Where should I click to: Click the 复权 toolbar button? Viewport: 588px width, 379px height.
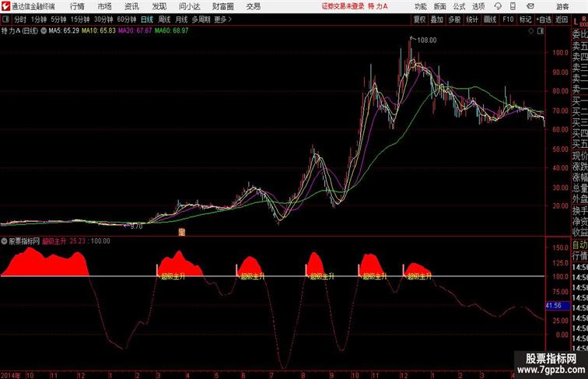[x=420, y=19]
